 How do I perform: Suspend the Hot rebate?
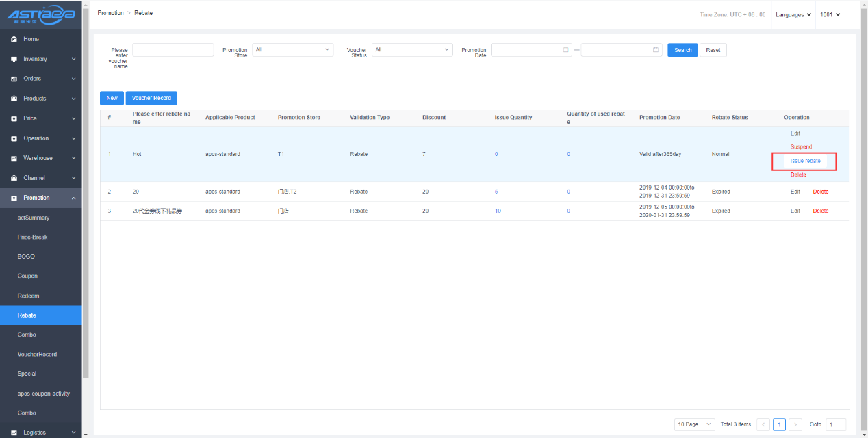(x=801, y=147)
